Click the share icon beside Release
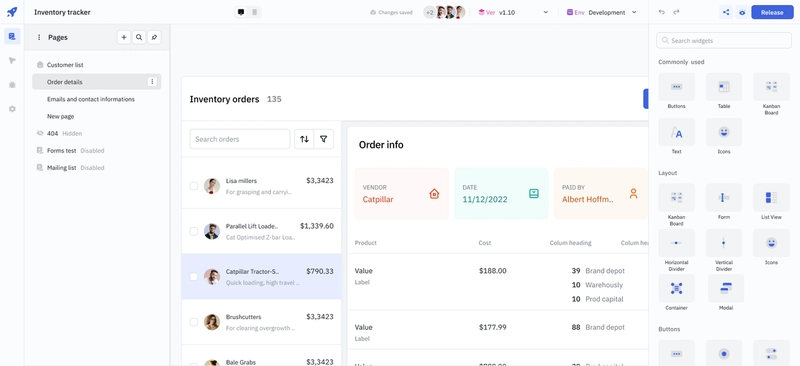 coord(726,12)
